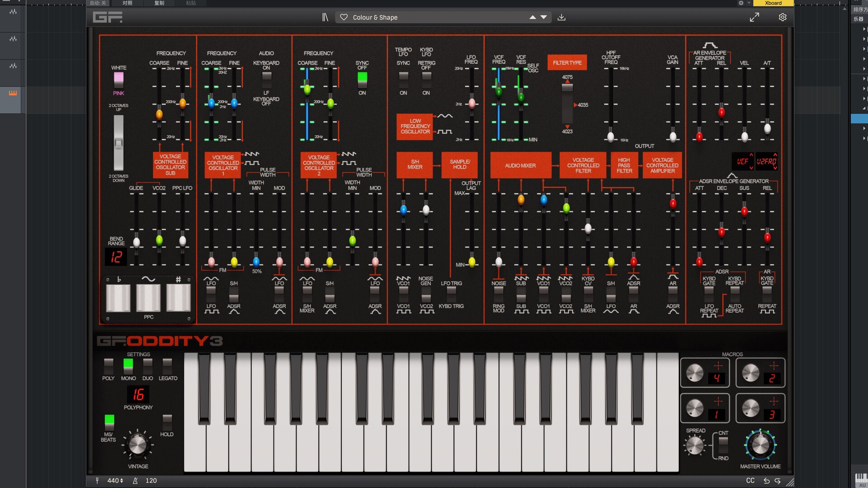This screenshot has height=488, width=868.
Task: Click the V2FRQ display down arrow
Action: point(775,168)
